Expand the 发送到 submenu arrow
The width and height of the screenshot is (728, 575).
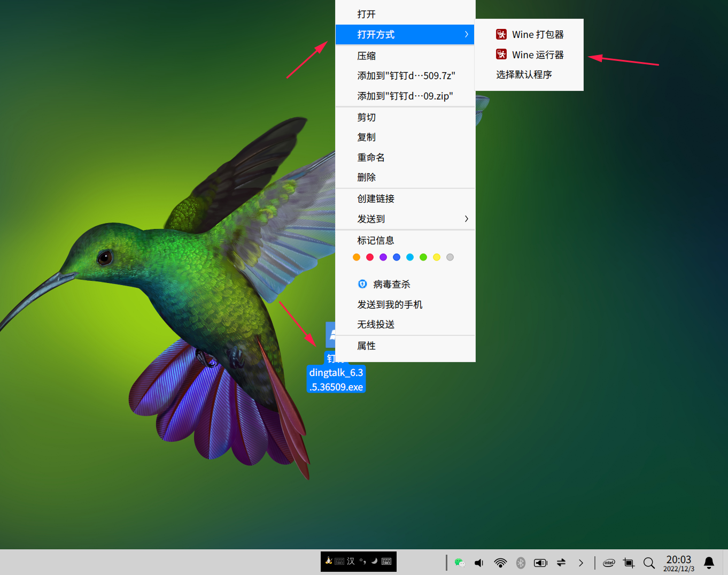click(466, 219)
